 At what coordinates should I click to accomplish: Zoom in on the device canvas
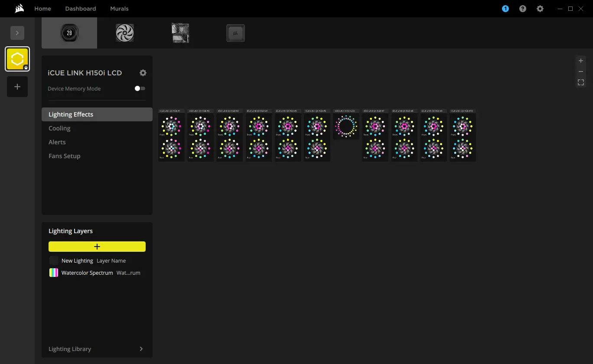[x=581, y=61]
